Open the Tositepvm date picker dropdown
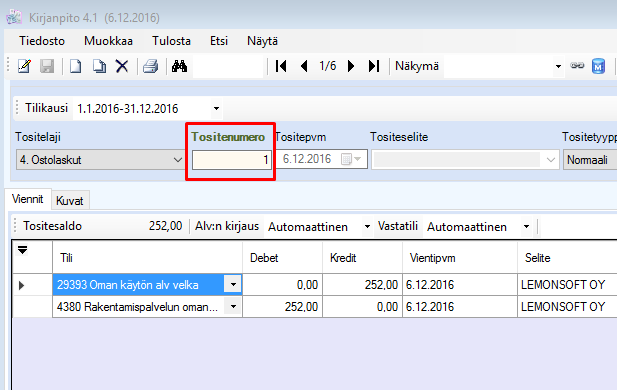This screenshot has height=390, width=617. point(357,159)
